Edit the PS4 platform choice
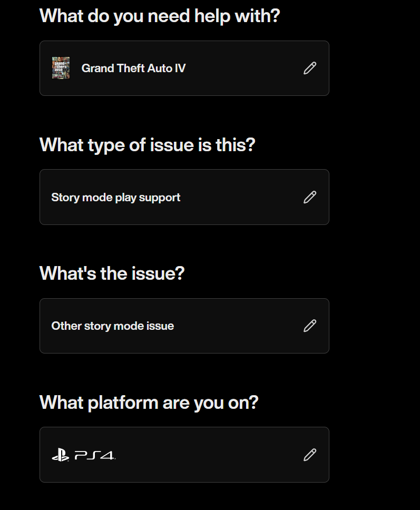Image resolution: width=420 pixels, height=510 pixels. [310, 455]
